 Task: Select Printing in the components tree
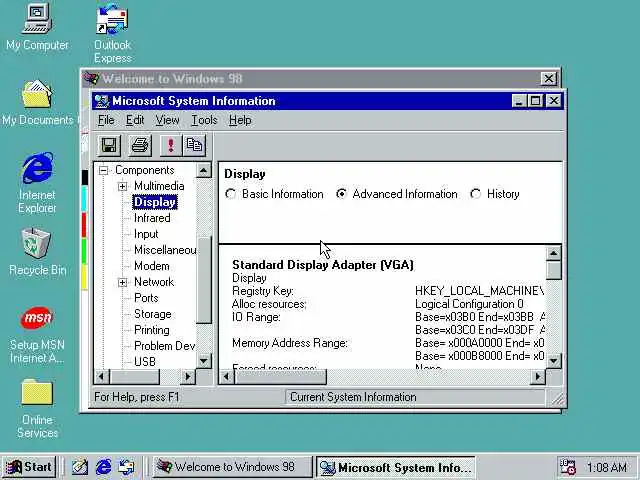pos(152,330)
